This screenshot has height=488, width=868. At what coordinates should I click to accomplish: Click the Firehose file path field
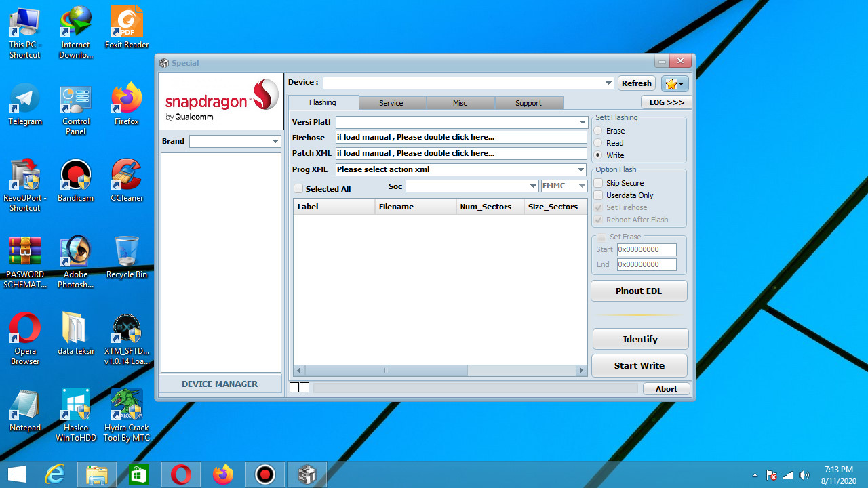pyautogui.click(x=461, y=138)
